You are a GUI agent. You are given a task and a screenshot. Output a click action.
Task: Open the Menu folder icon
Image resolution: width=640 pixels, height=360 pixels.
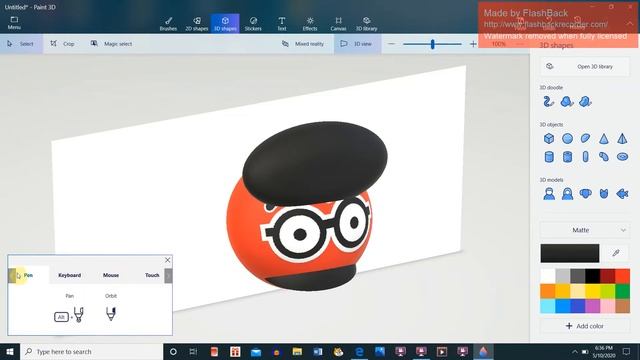pos(14,23)
